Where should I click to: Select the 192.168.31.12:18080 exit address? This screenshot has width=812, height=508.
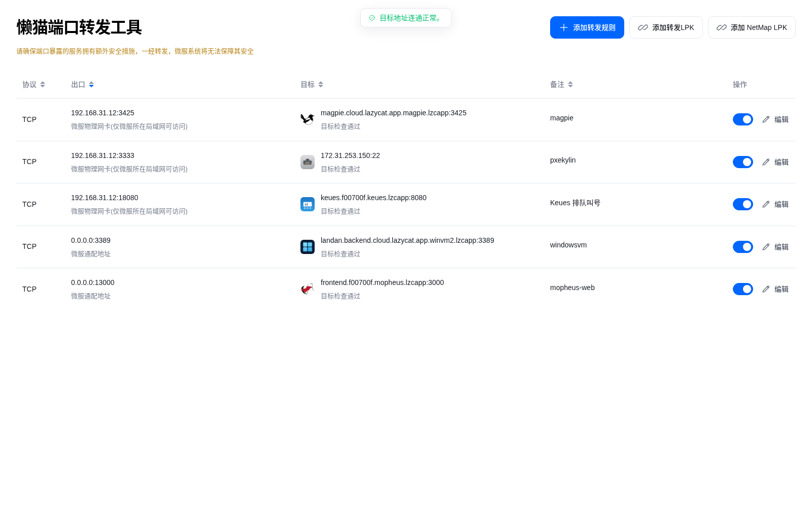click(x=105, y=198)
